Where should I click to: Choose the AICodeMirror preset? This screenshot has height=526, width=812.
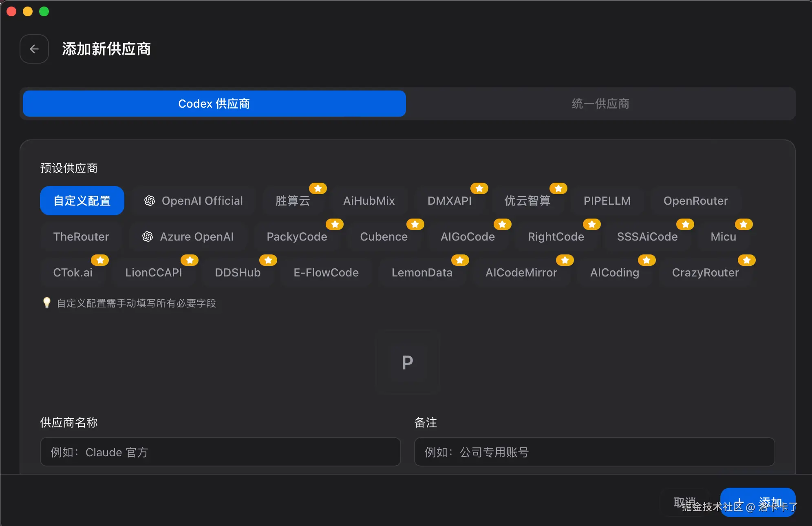[521, 272]
